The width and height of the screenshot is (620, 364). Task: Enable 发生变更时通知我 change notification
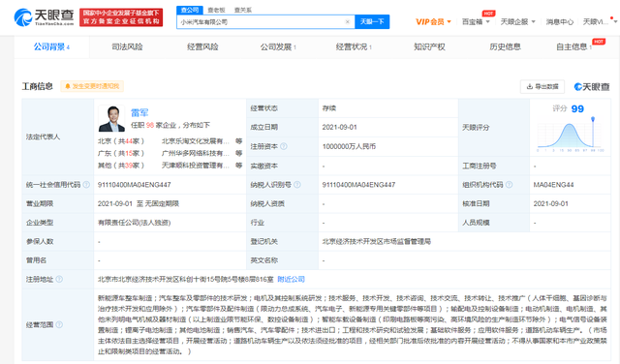tap(92, 86)
